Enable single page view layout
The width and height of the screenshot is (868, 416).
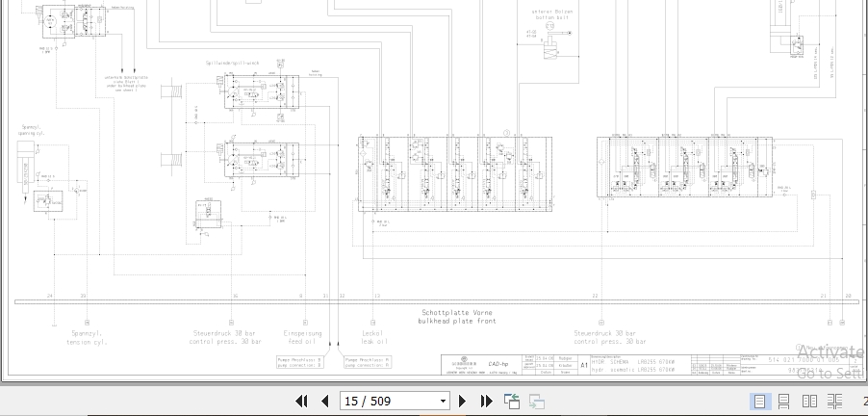759,401
